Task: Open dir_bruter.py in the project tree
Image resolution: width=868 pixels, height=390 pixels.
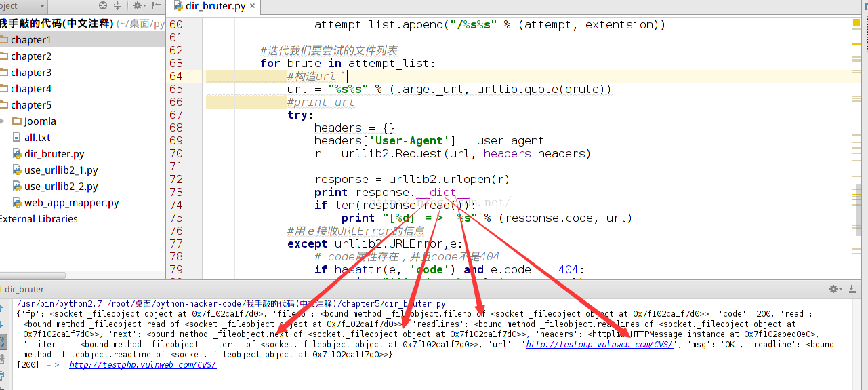Action: coord(54,154)
